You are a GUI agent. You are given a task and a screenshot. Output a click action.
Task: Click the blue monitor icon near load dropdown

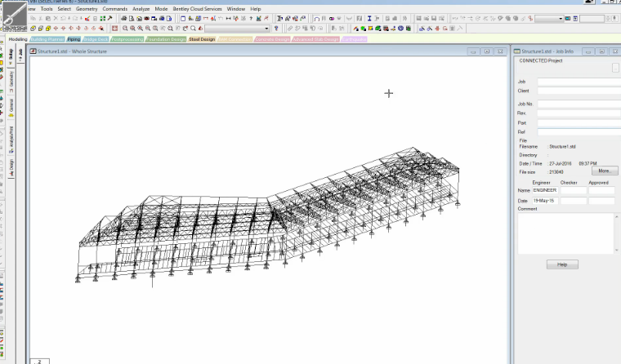[x=568, y=18]
